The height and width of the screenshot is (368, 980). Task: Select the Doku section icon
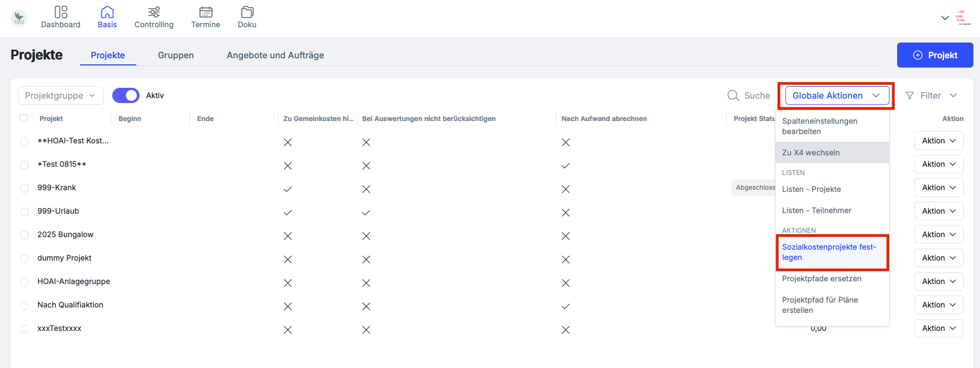coord(247,17)
